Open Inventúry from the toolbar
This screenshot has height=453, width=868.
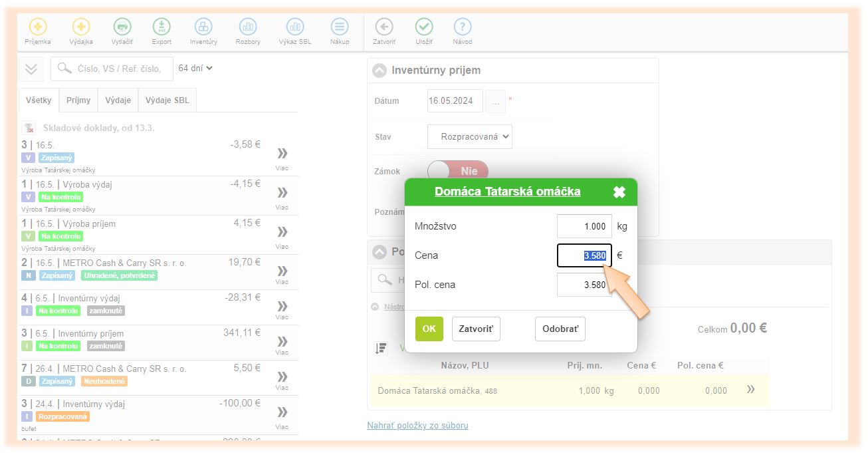point(203,27)
